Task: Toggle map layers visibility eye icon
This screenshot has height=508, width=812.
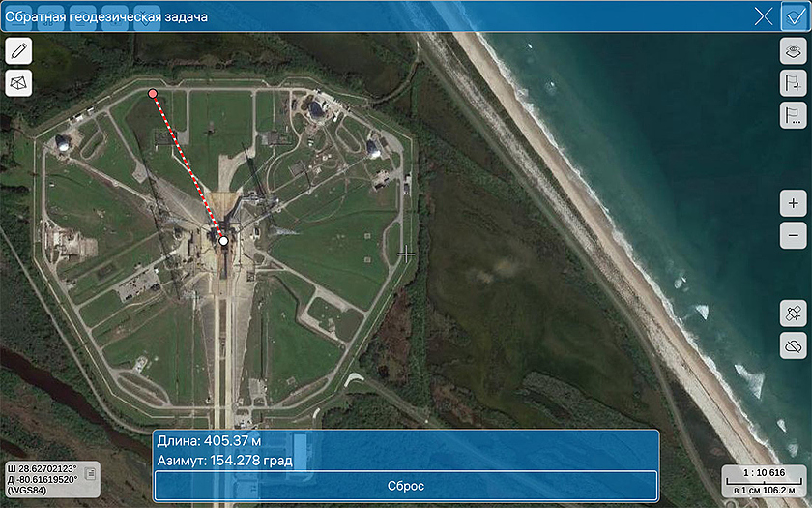Action: click(x=794, y=51)
